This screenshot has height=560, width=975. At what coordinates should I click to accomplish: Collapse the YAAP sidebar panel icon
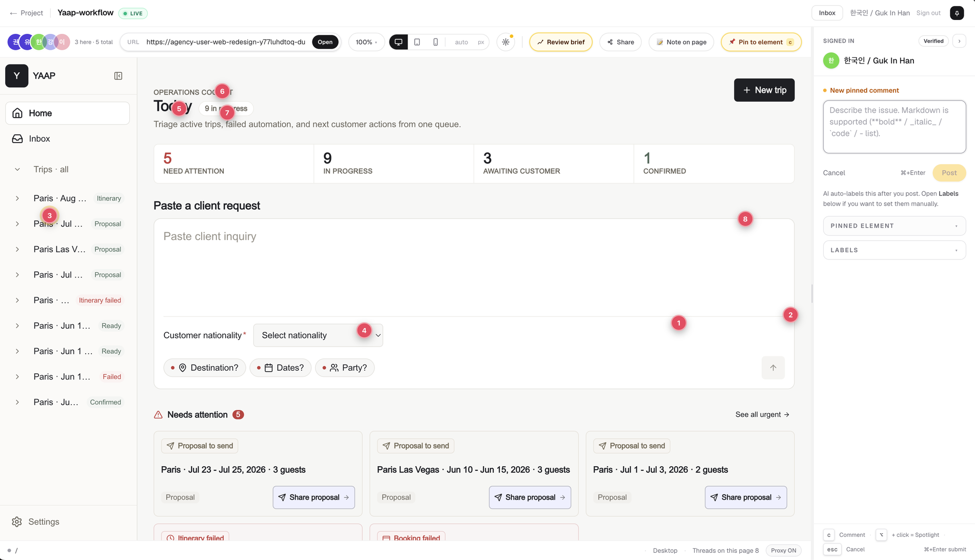coord(118,76)
